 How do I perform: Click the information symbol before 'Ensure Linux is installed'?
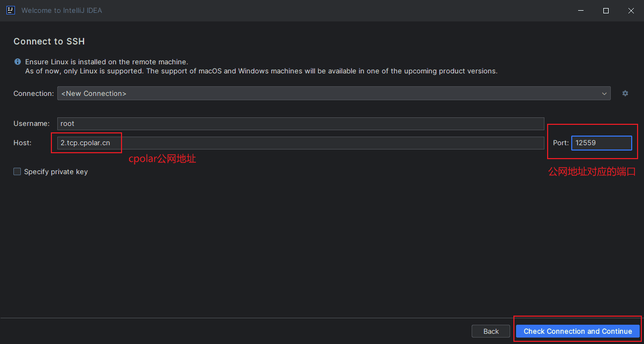pos(17,61)
